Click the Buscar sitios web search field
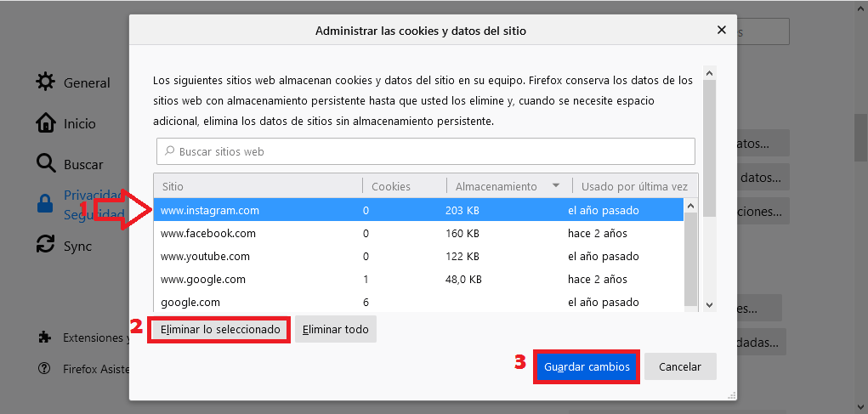Image resolution: width=868 pixels, height=414 pixels. 426,151
